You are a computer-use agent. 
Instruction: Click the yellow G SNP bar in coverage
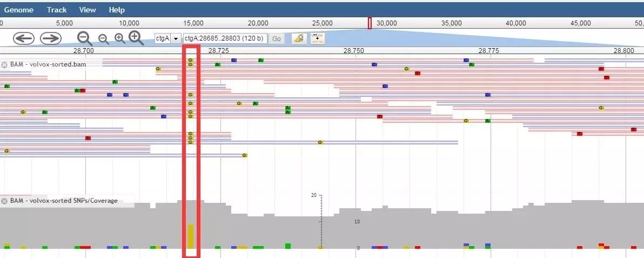tap(190, 236)
